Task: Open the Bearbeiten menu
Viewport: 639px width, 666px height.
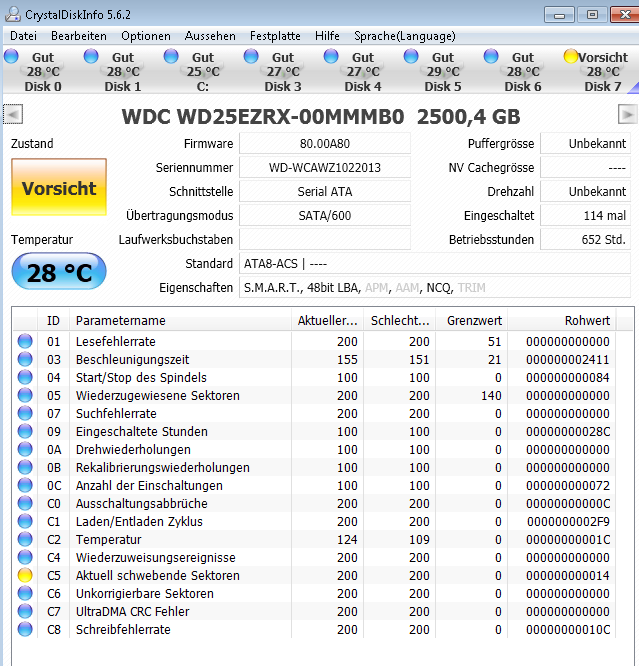Action: [79, 36]
